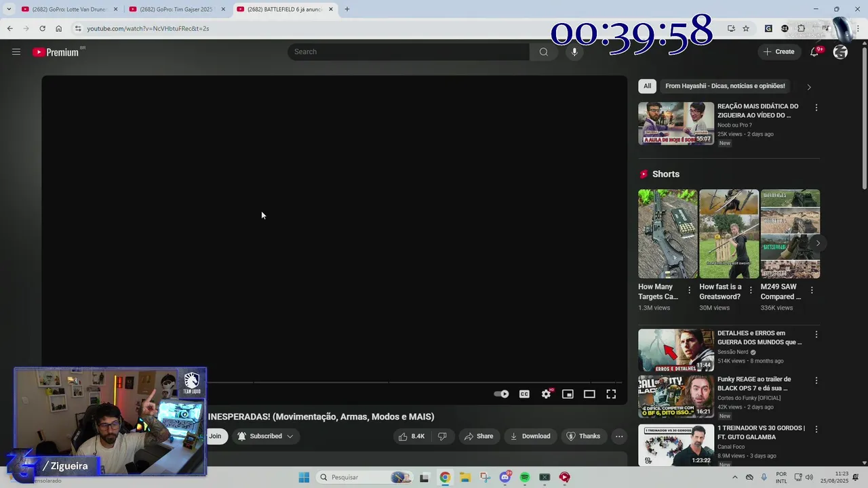
Task: Click the install app icon in address bar
Action: tap(731, 28)
